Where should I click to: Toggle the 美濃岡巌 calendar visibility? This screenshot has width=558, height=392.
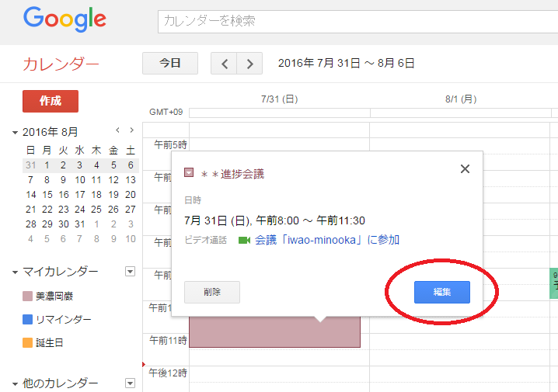pos(29,296)
